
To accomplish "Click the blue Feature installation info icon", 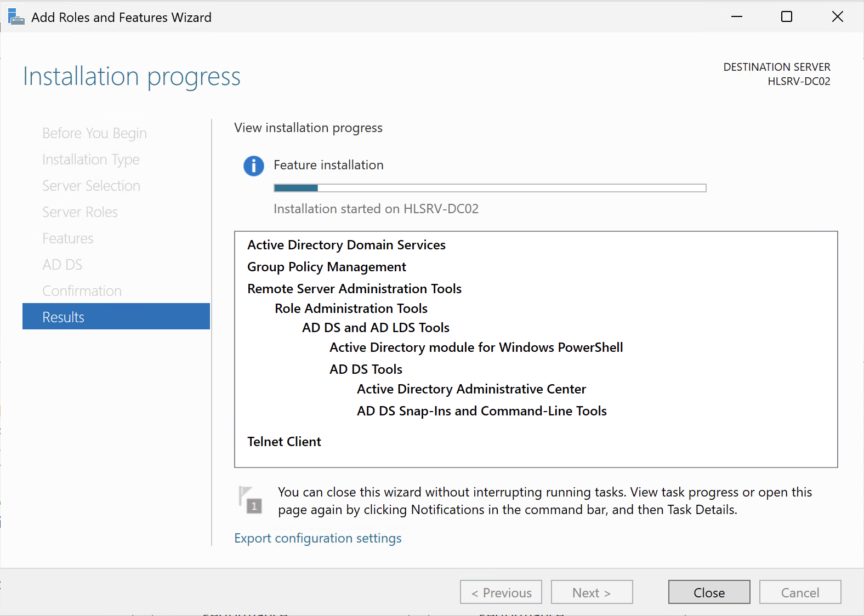I will [253, 166].
